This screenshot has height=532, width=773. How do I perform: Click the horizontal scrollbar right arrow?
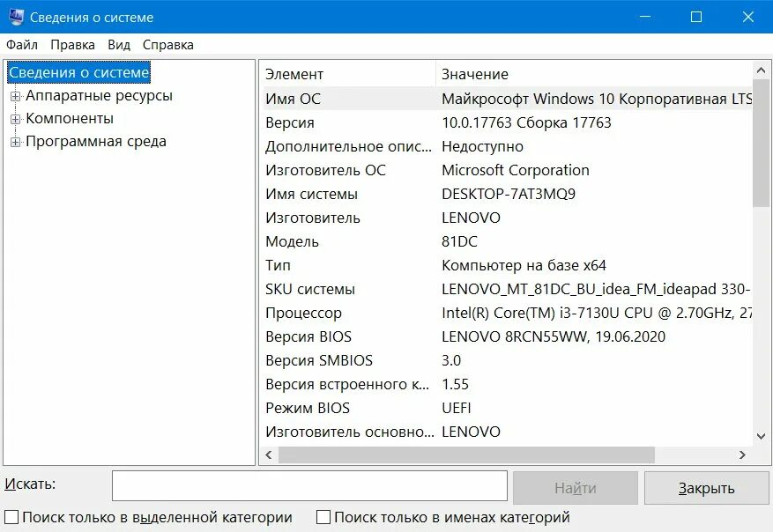pos(742,454)
